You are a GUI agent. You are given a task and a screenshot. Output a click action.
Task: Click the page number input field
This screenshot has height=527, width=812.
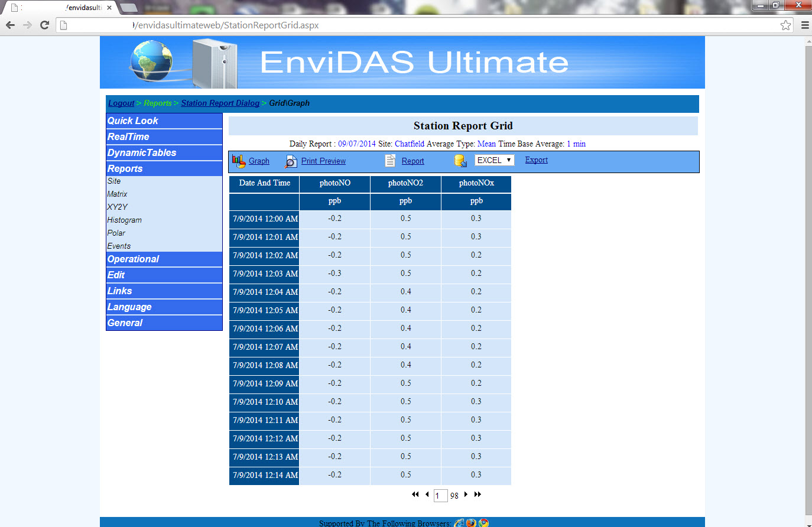pyautogui.click(x=440, y=496)
